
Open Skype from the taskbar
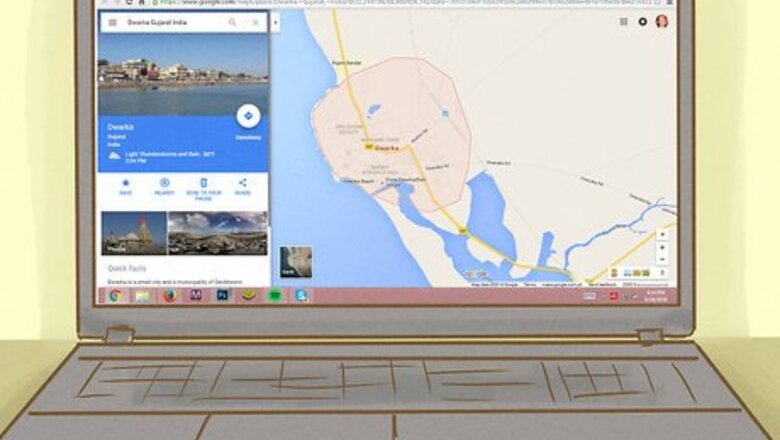pyautogui.click(x=301, y=296)
